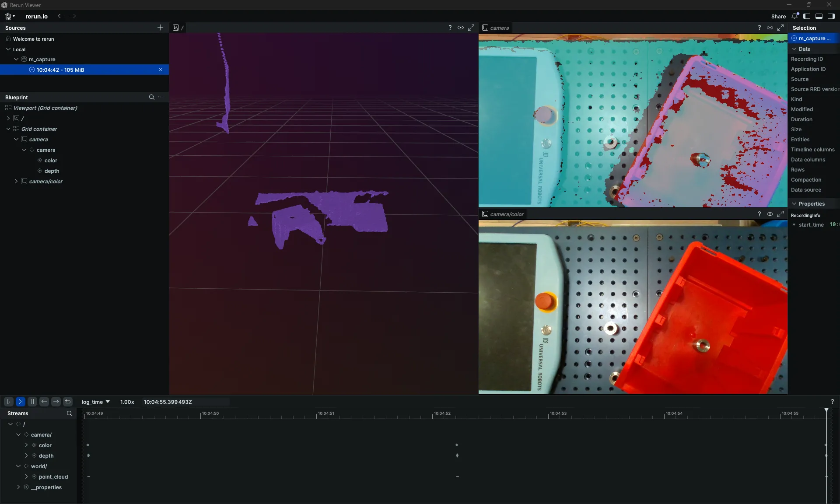Screen dimensions: 840x504
Task: Collapse the Data section in Selection panel
Action: tap(794, 49)
